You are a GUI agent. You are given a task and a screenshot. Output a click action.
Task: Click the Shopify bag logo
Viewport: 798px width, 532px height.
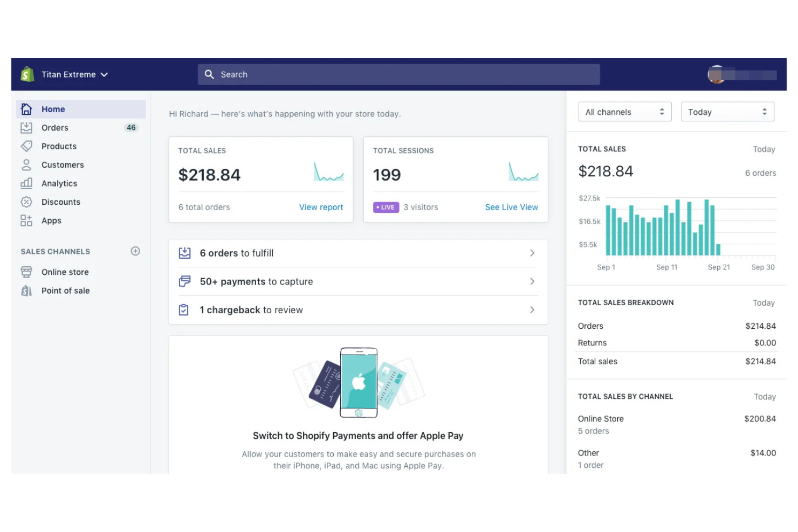[x=27, y=74]
